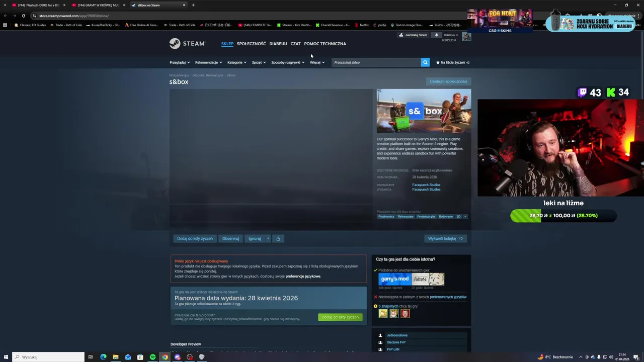Screen dimensions: 644x362
Task: Click the browser back arrow
Action: coord(6,16)
